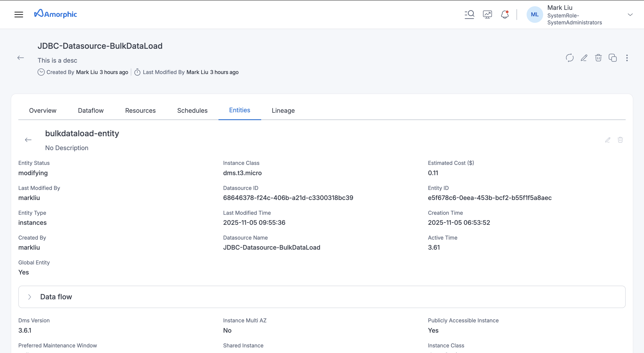The height and width of the screenshot is (353, 644).
Task: Open the hamburger navigation menu
Action: [19, 14]
